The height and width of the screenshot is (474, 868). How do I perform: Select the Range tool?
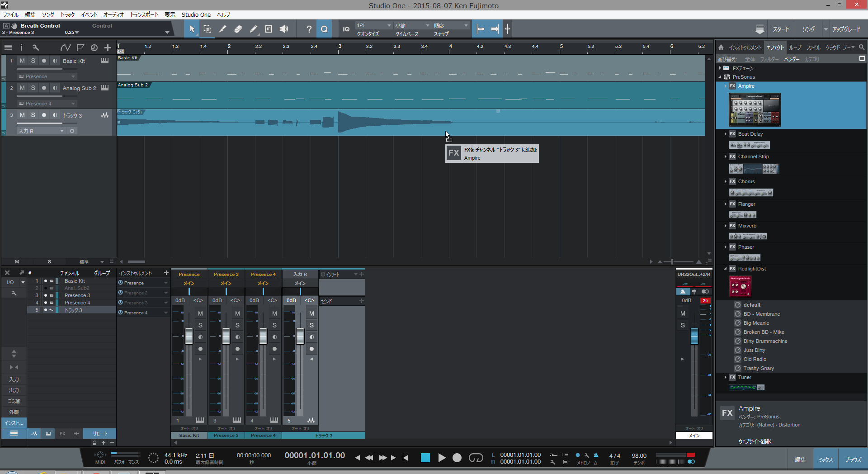coord(207,29)
